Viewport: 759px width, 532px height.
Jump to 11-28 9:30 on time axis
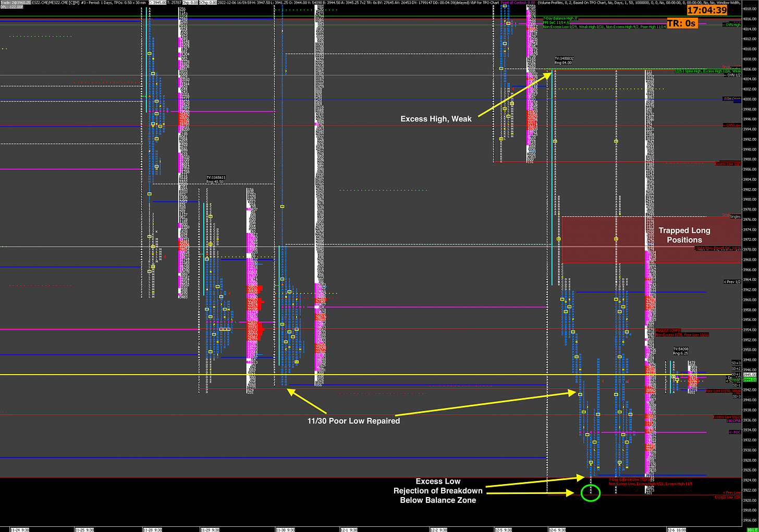152,529
